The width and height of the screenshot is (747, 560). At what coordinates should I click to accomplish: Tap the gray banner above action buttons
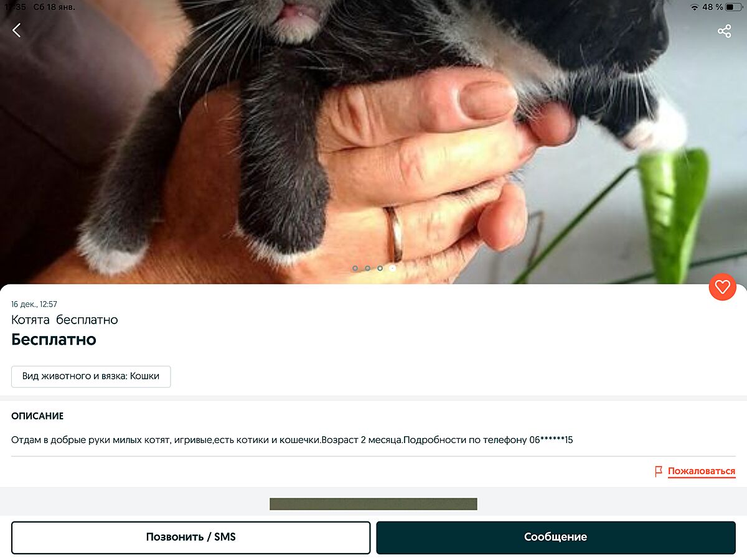click(x=374, y=504)
